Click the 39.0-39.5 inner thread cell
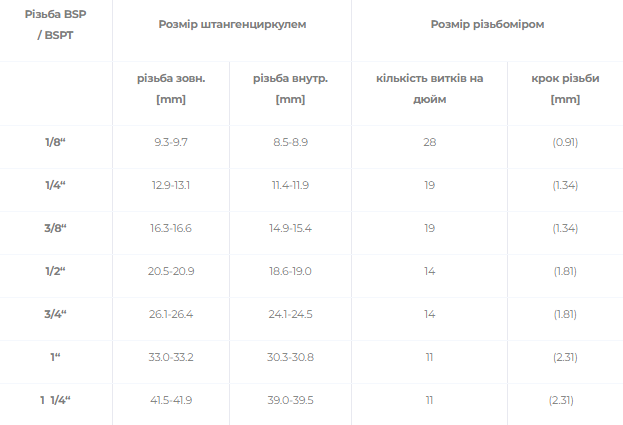This screenshot has width=623, height=425. (x=290, y=400)
